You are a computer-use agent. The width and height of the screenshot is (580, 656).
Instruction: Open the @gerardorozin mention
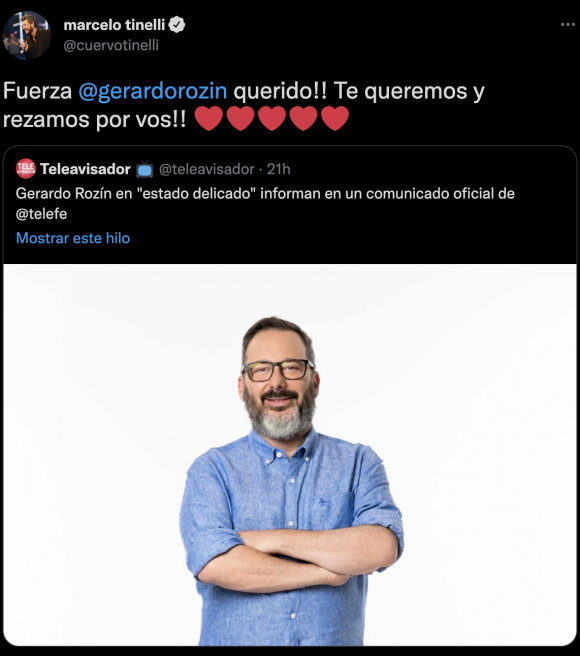pos(153,91)
